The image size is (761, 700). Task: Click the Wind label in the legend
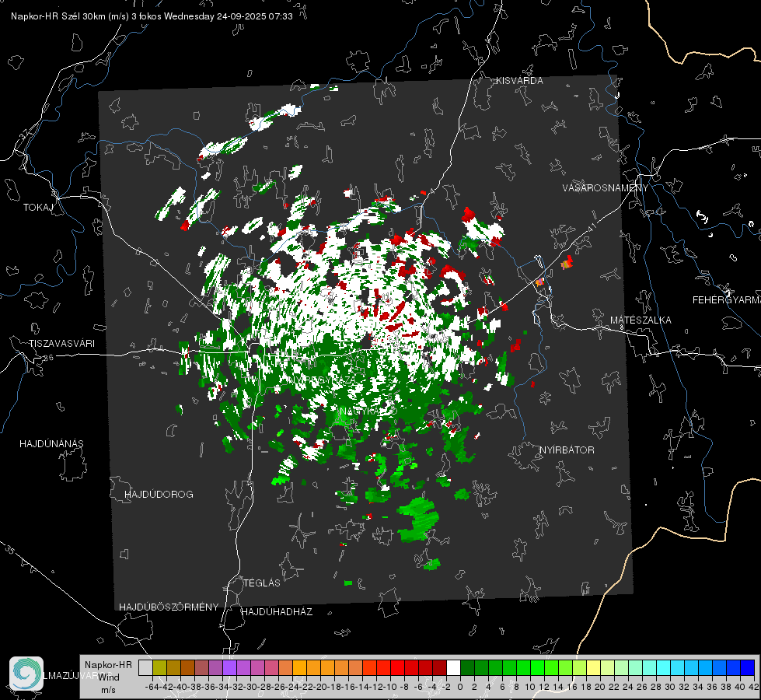[109, 677]
